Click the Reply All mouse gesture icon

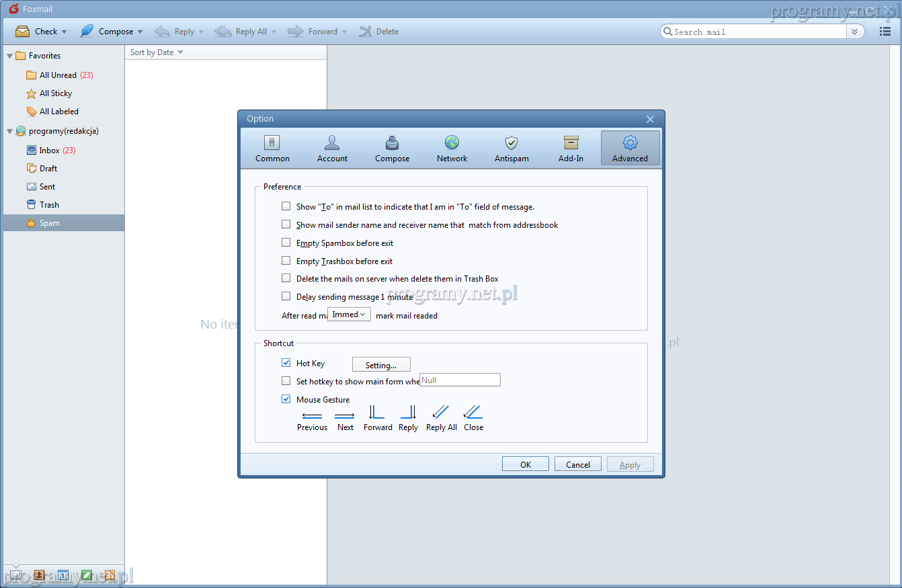[441, 412]
